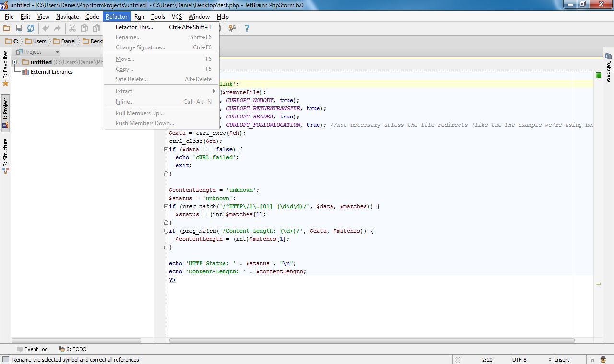Close the open Refactor menu
Screen dimensions: 614x364
tap(117, 17)
